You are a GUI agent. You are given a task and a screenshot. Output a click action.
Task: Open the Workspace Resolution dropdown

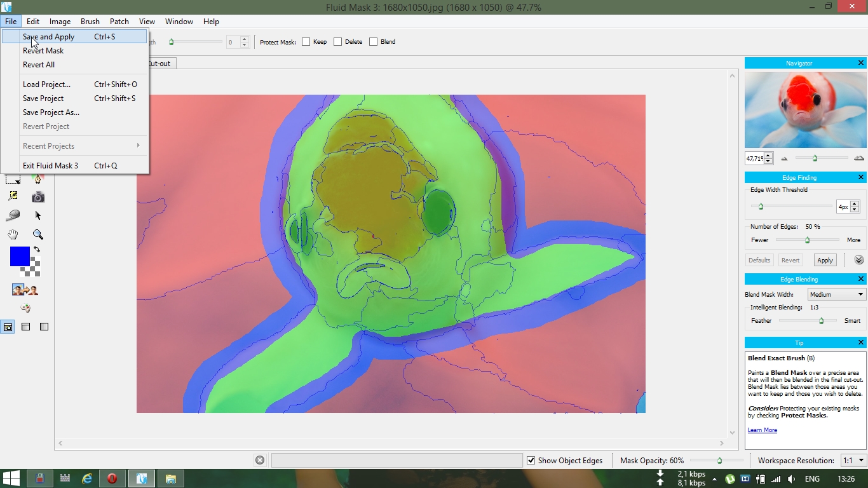point(853,460)
